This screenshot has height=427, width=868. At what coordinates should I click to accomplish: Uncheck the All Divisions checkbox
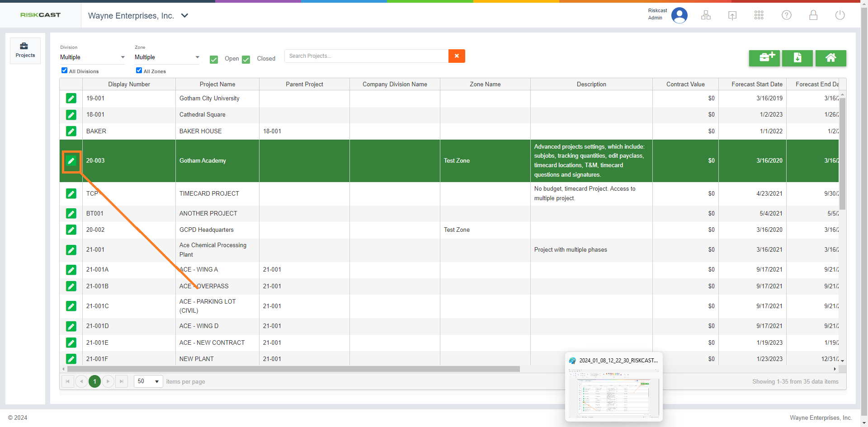pyautogui.click(x=64, y=70)
